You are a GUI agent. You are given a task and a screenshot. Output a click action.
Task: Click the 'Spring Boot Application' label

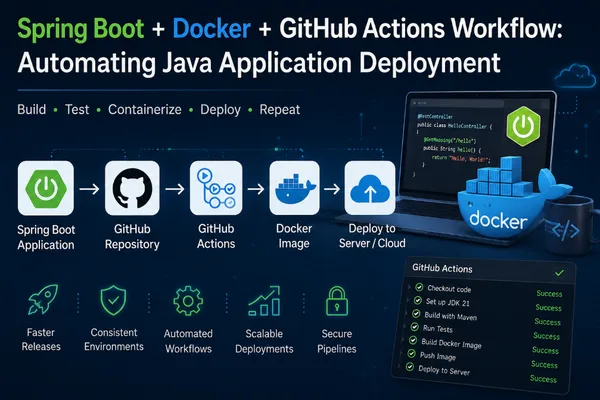[46, 237]
